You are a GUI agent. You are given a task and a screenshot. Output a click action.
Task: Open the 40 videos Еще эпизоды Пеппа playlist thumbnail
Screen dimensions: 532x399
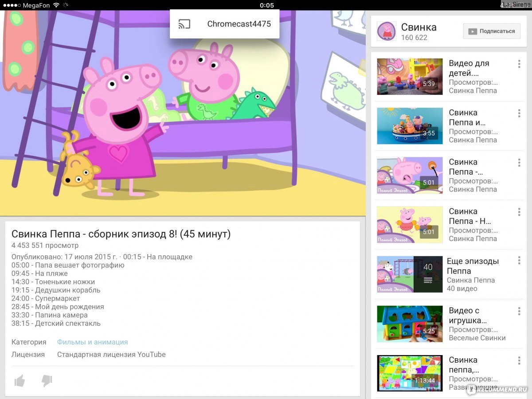pyautogui.click(x=409, y=274)
